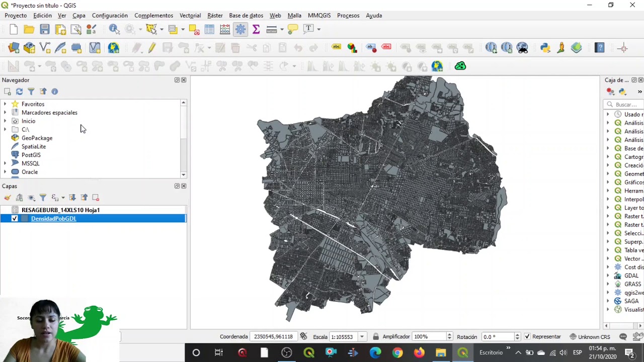Manage map themes with the eye icon
Screen dimensions: 644x362
(31, 198)
